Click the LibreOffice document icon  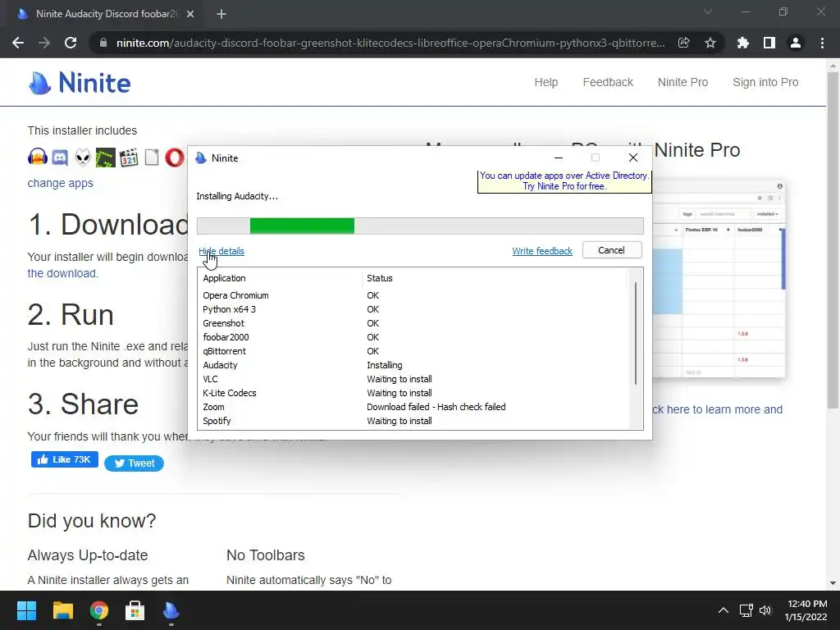point(152,157)
